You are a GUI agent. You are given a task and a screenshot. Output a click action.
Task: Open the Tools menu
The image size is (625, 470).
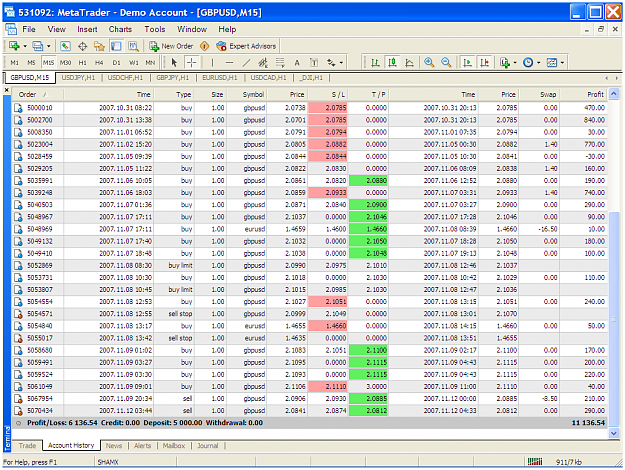pyautogui.click(x=155, y=29)
